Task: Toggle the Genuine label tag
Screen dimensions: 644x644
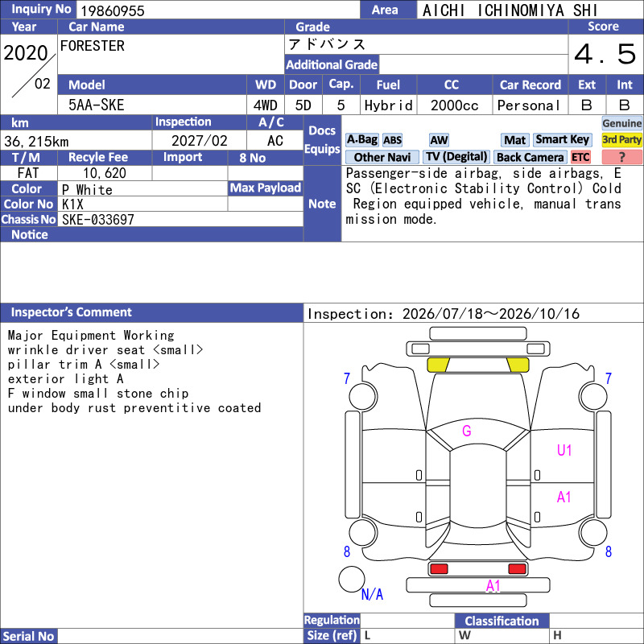Action: tap(621, 123)
